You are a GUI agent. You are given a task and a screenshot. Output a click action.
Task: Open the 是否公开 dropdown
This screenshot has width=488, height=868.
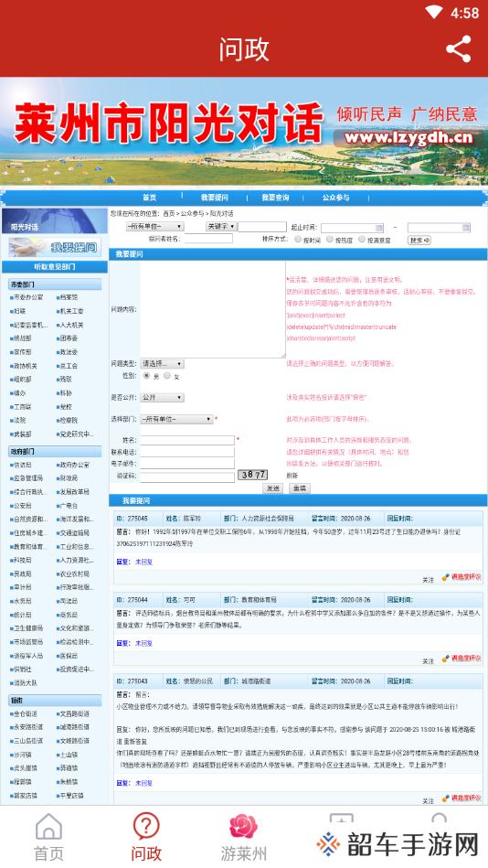coord(162,398)
